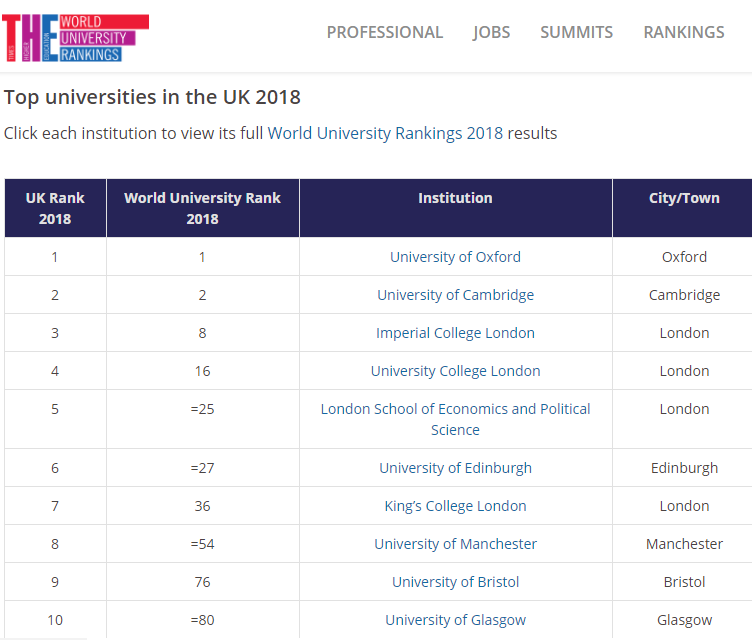The width and height of the screenshot is (752, 640).
Task: Select the =25 world rank cell
Action: 203,419
